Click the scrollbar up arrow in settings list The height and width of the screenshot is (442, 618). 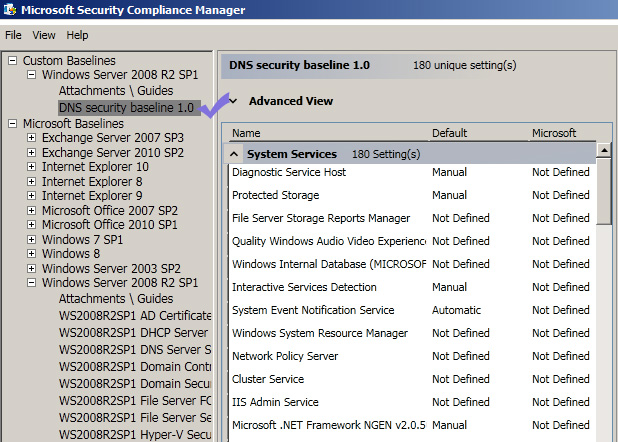coord(604,150)
